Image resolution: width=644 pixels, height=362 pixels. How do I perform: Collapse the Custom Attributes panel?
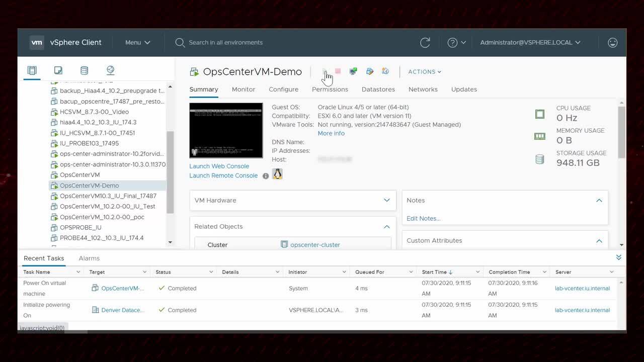point(599,241)
